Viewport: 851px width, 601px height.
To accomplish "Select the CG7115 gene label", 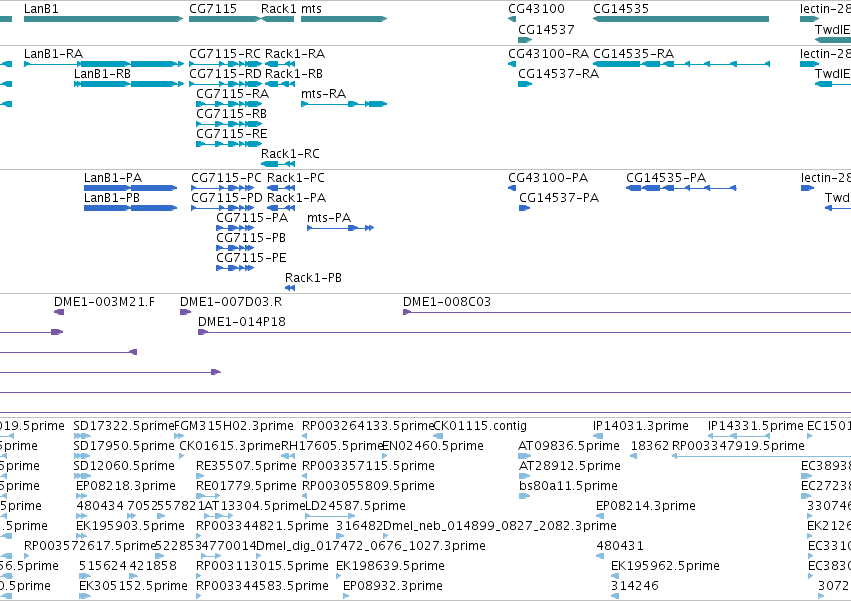I will tap(213, 9).
